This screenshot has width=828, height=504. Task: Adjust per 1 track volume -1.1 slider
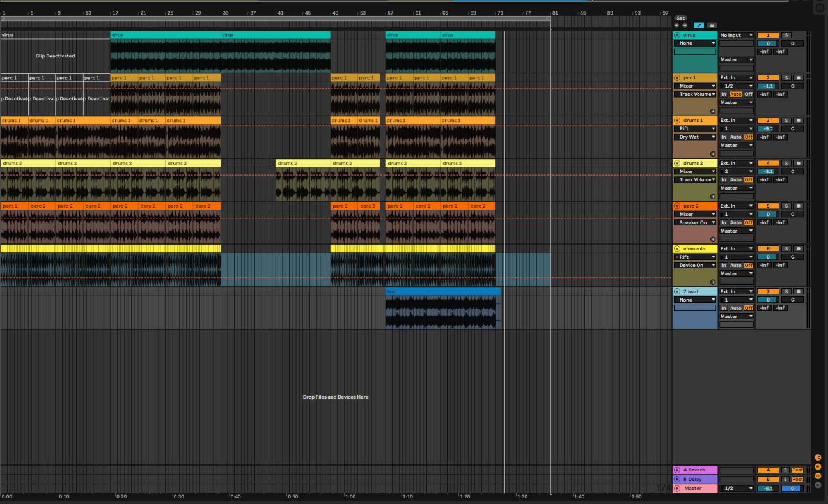click(x=768, y=86)
